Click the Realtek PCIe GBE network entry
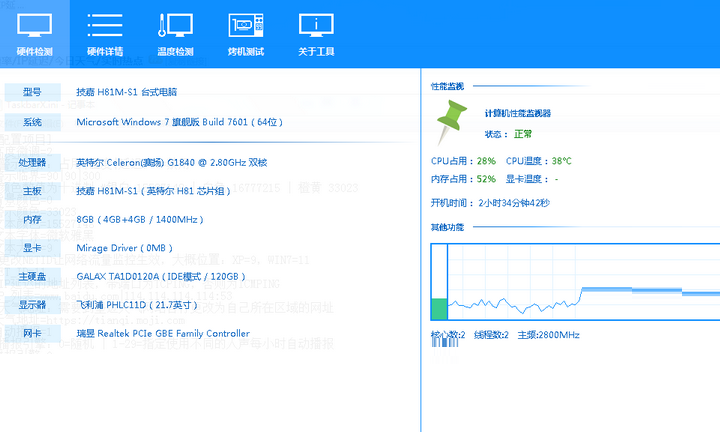The width and height of the screenshot is (720, 432). [x=163, y=334]
